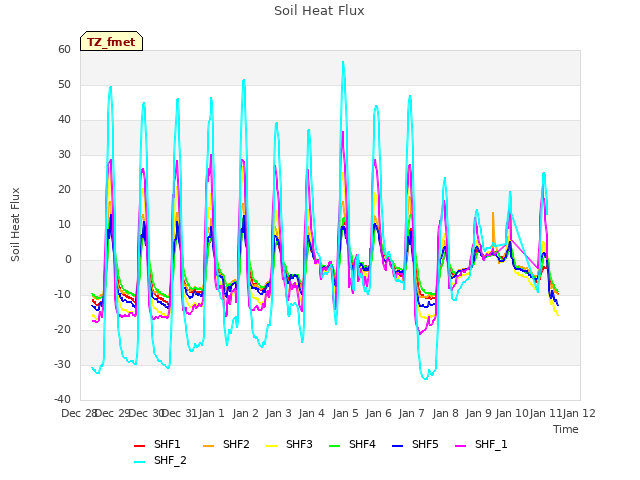Click the -30 y-axis tick label
This screenshot has height=480, width=640.
click(62, 364)
